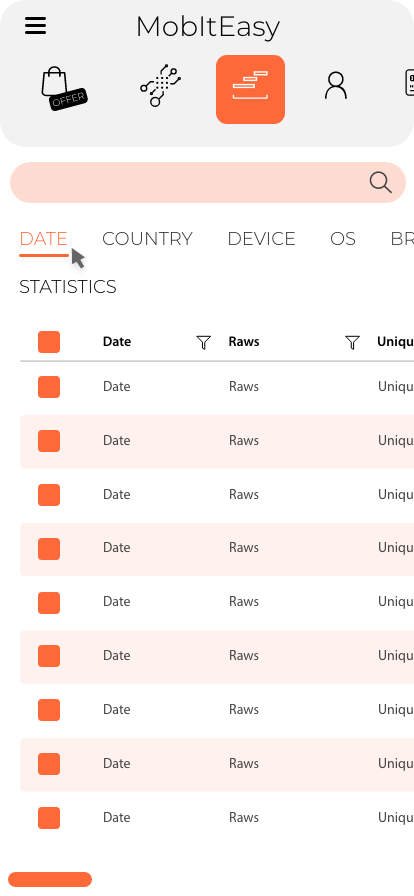Toggle the last data row checkbox

[49, 818]
